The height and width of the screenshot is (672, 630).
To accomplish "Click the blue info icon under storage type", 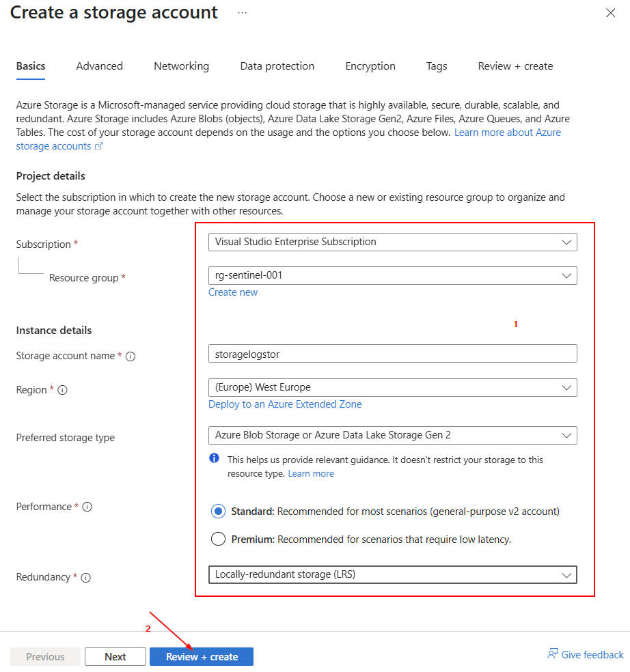I will point(215,458).
